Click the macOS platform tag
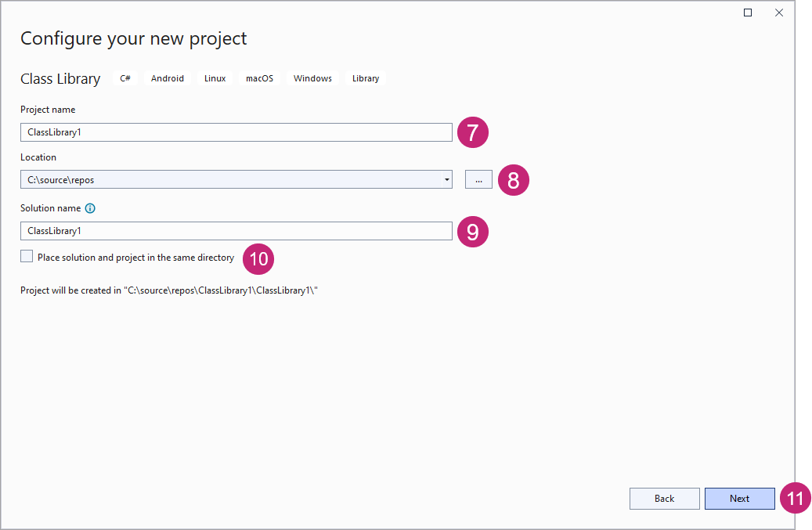This screenshot has width=812, height=530. (259, 78)
